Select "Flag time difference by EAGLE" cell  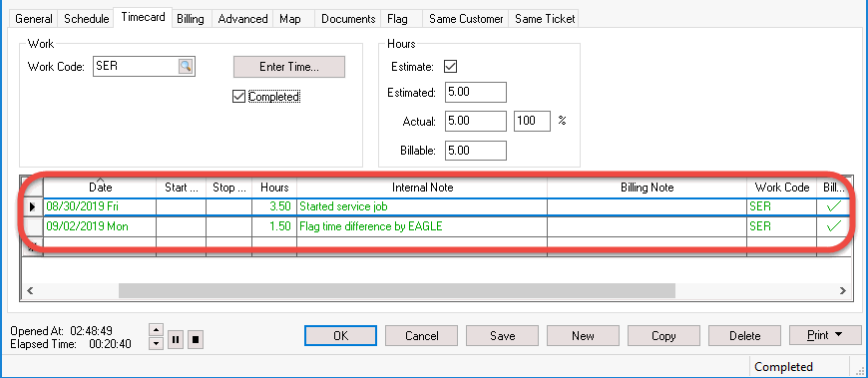[422, 226]
